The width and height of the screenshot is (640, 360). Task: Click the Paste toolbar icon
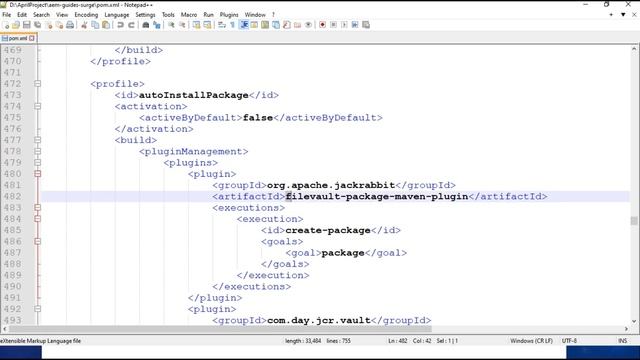(106, 25)
